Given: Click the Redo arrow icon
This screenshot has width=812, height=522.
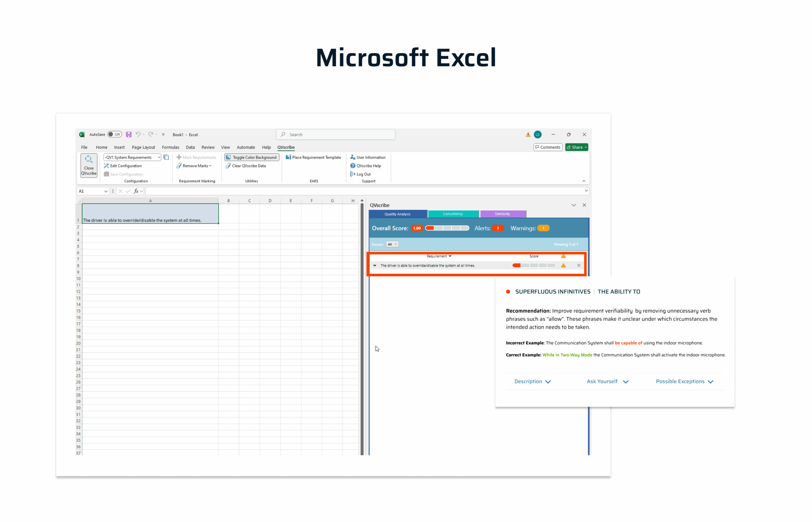Looking at the screenshot, I should click(151, 134).
